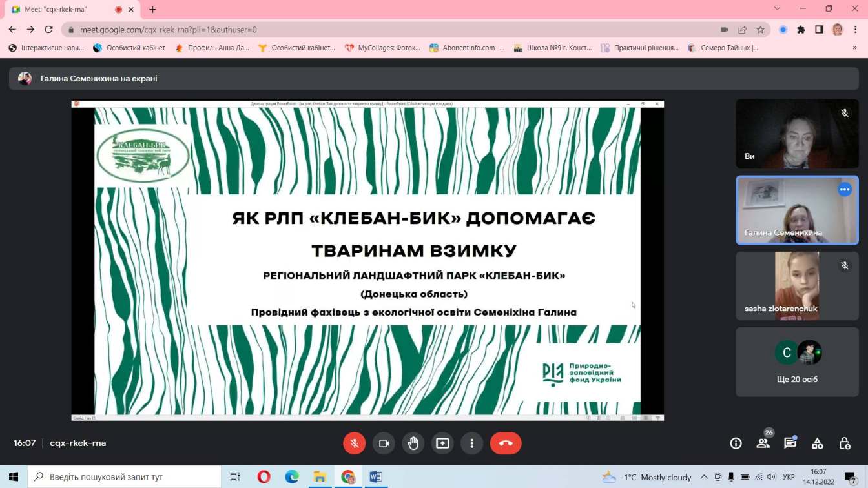The height and width of the screenshot is (488, 868).
Task: Open File Explorer from taskbar
Action: coord(320,477)
